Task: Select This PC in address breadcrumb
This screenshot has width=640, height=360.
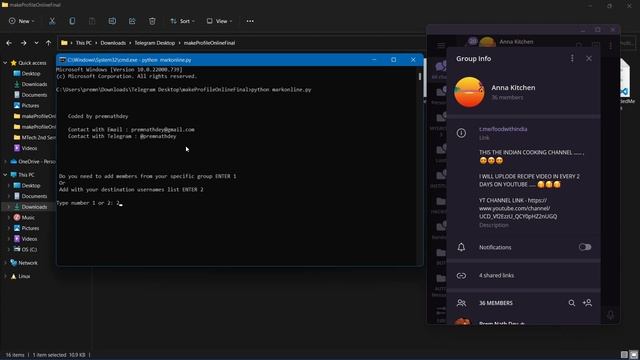Action: click(x=84, y=43)
